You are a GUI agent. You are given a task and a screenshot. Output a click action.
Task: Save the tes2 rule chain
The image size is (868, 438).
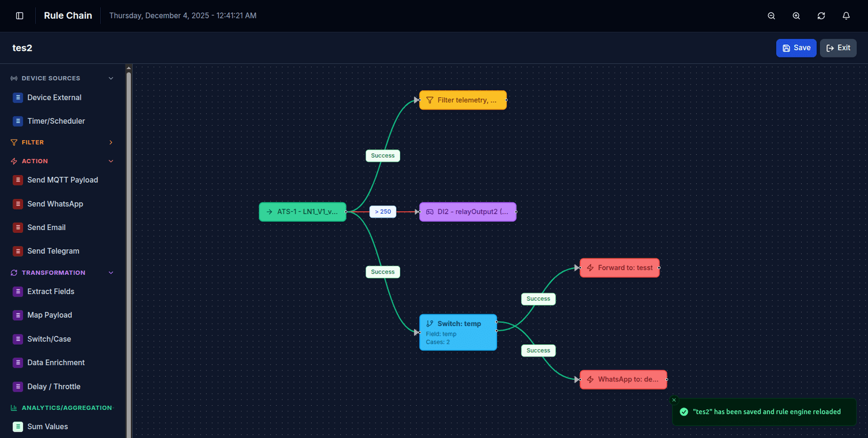796,48
